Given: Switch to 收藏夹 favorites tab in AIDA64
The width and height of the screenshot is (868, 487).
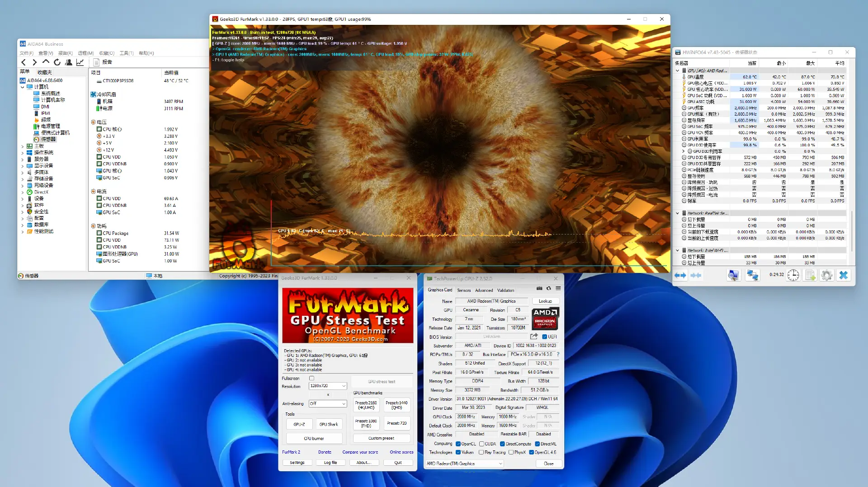Looking at the screenshot, I should point(44,72).
